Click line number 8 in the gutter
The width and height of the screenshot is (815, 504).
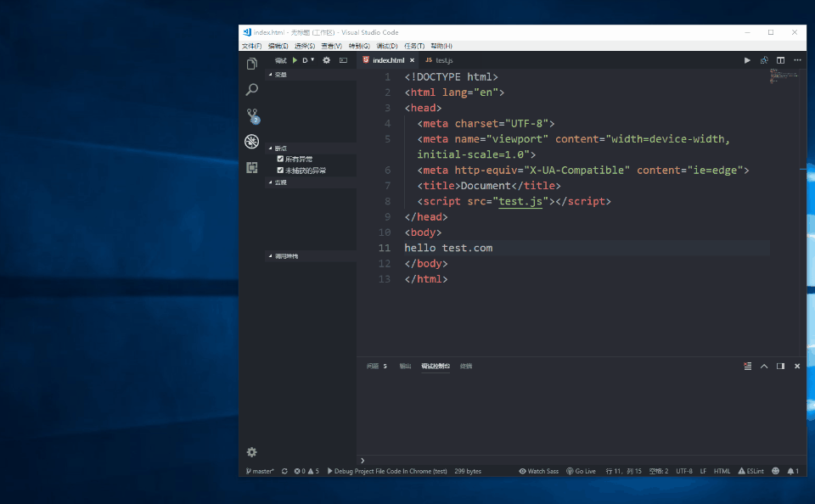(x=387, y=201)
